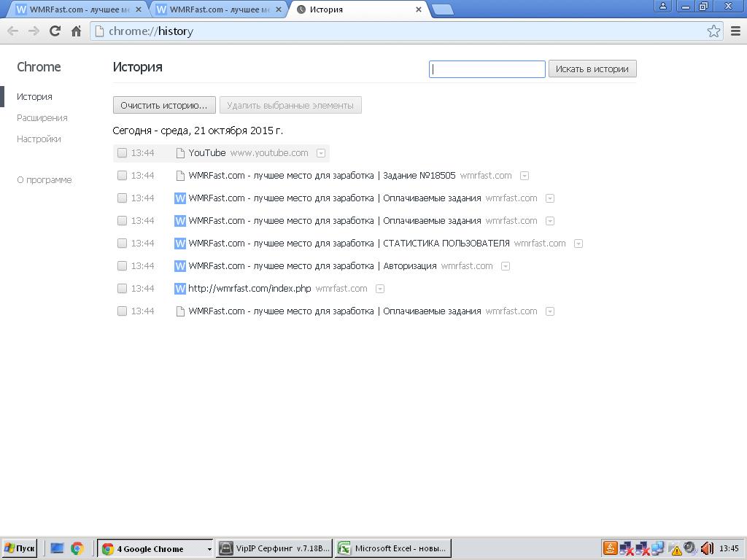This screenshot has height=560, width=747.
Task: Select История in the Chrome sidebar
Action: click(34, 97)
